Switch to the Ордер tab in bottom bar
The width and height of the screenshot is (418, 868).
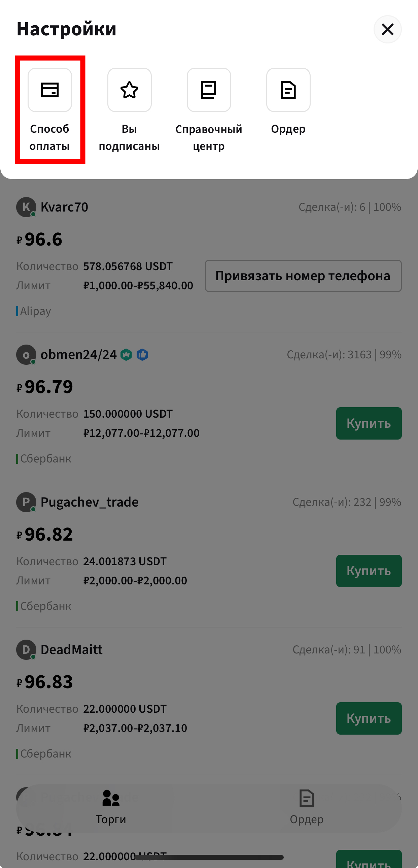[x=307, y=807]
